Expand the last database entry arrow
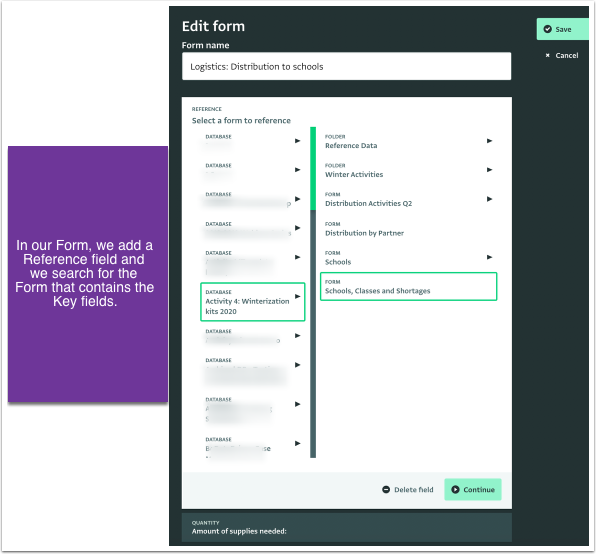Image resolution: width=596 pixels, height=554 pixels. [x=298, y=443]
